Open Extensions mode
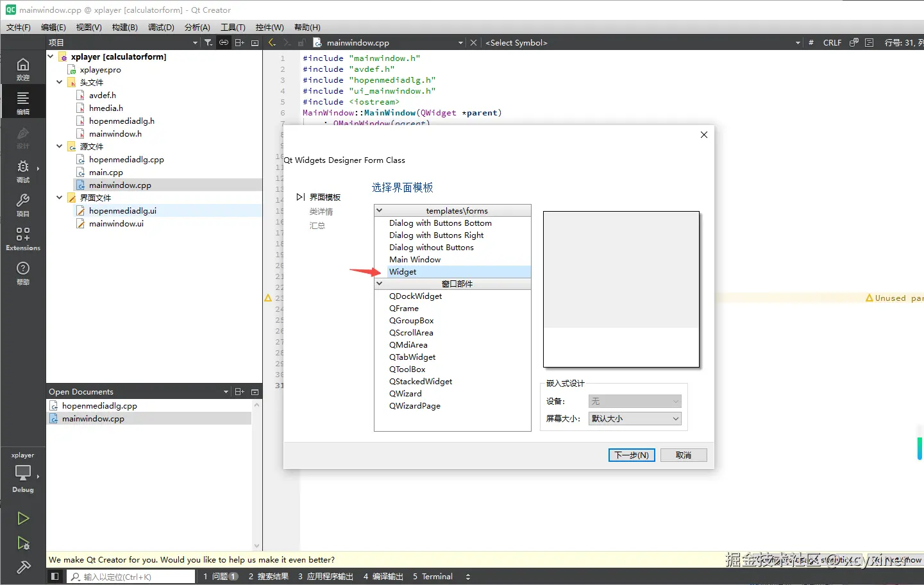Screen dimensions: 924x585 click(23, 239)
